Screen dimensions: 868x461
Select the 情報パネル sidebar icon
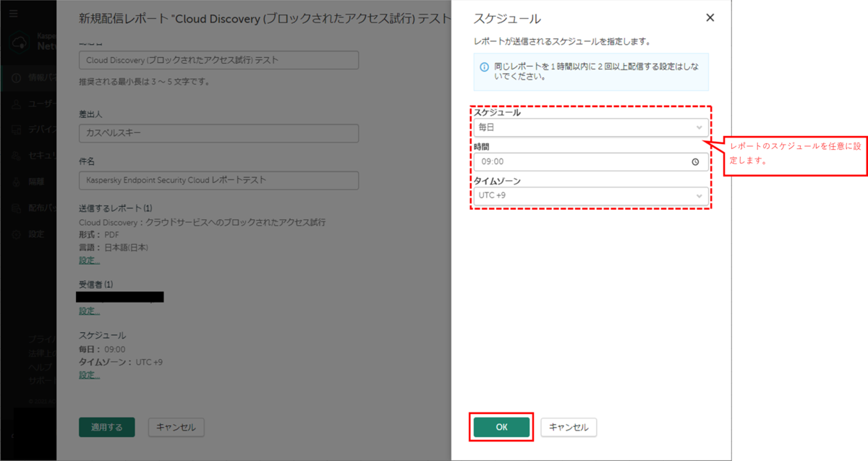[x=16, y=79]
